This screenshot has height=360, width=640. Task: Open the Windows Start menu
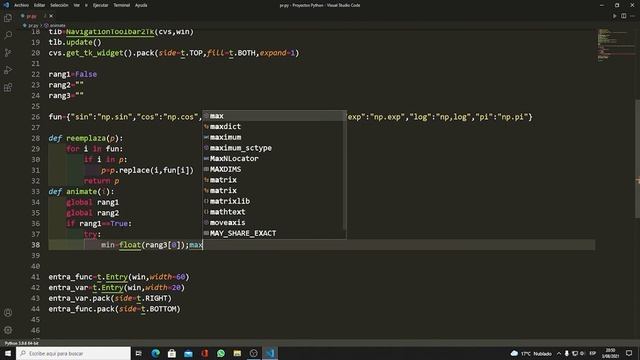click(8, 353)
